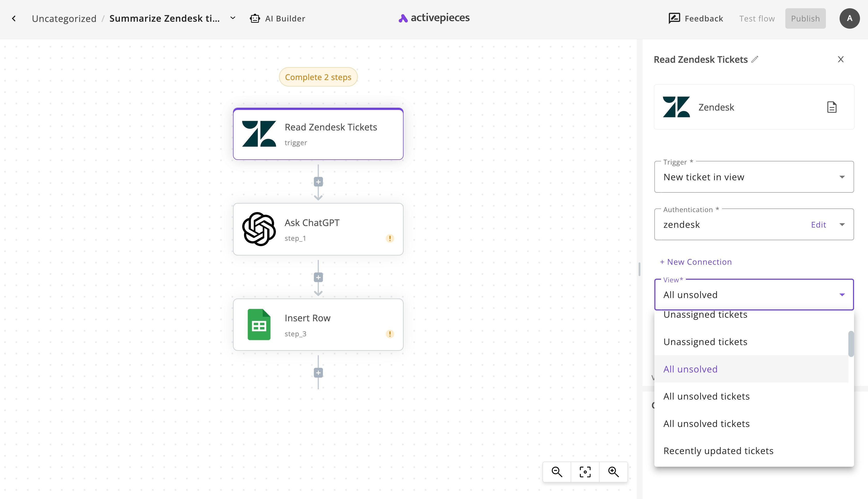Image resolution: width=868 pixels, height=499 pixels.
Task: Click the Google Sheets icon on step_3
Action: tap(259, 325)
